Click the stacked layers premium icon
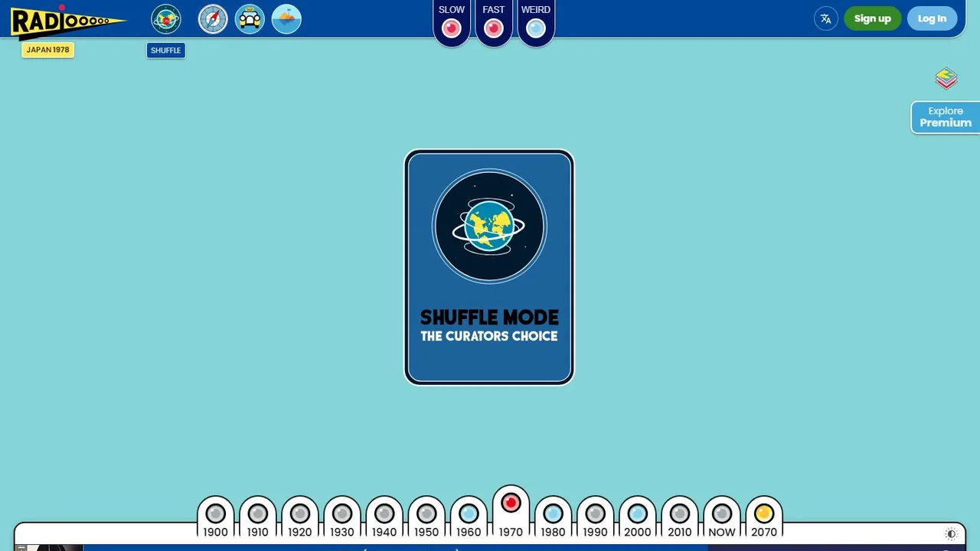This screenshot has width=980, height=551. pos(946,78)
